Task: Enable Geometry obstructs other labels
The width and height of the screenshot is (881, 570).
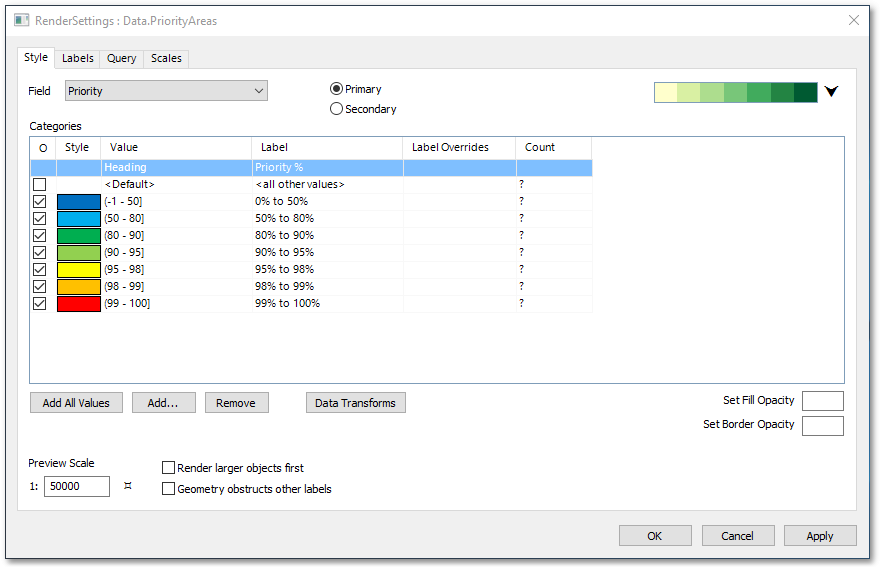Action: point(168,489)
